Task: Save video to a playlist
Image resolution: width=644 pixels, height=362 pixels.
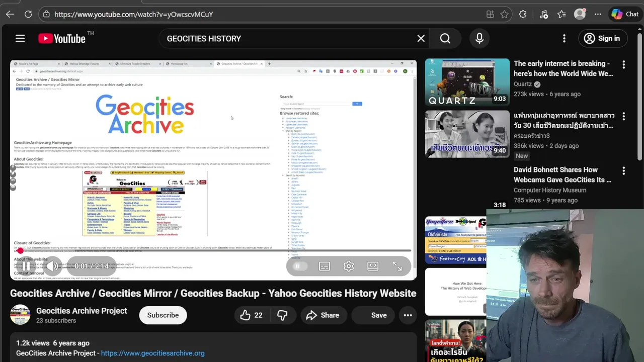Action: (372, 315)
